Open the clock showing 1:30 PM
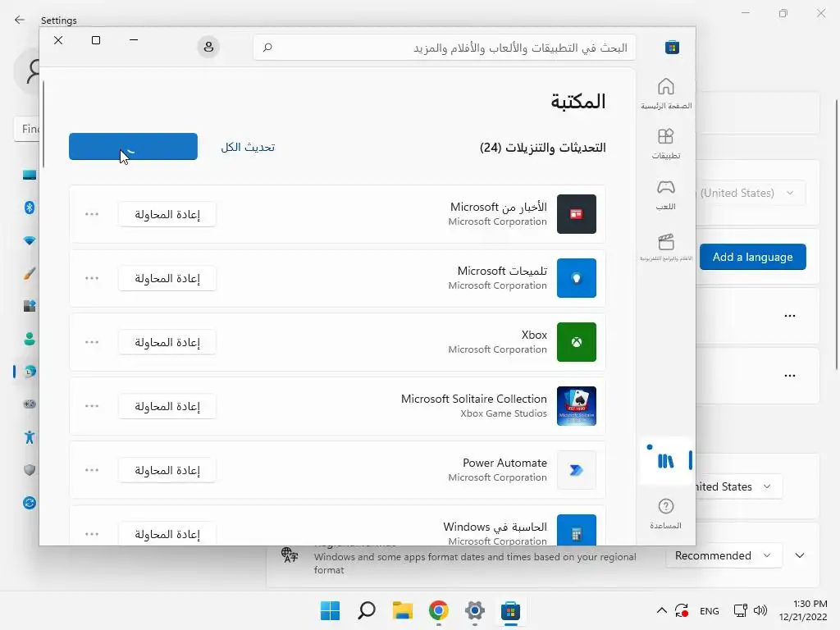 pyautogui.click(x=803, y=610)
